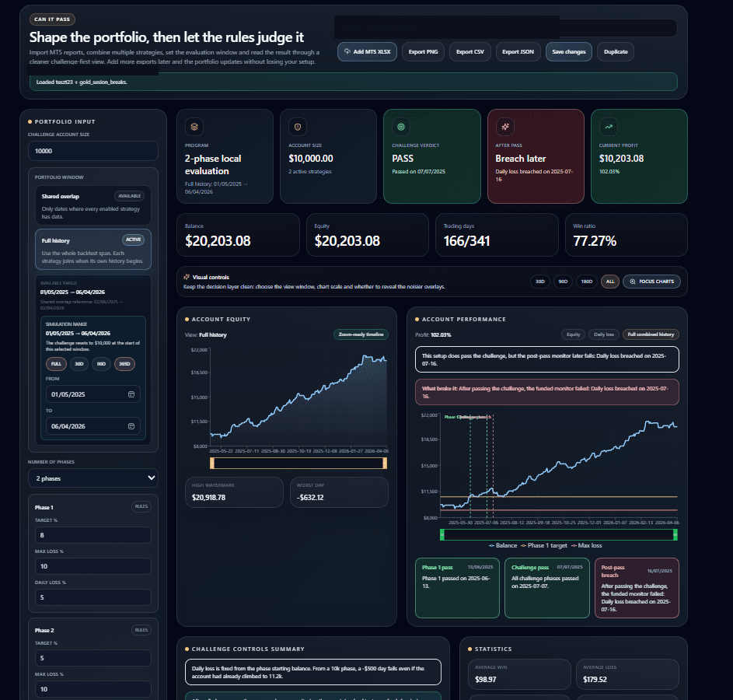Select the 365D simulation range pill
Screen dimensions: 733x700
tap(123, 363)
